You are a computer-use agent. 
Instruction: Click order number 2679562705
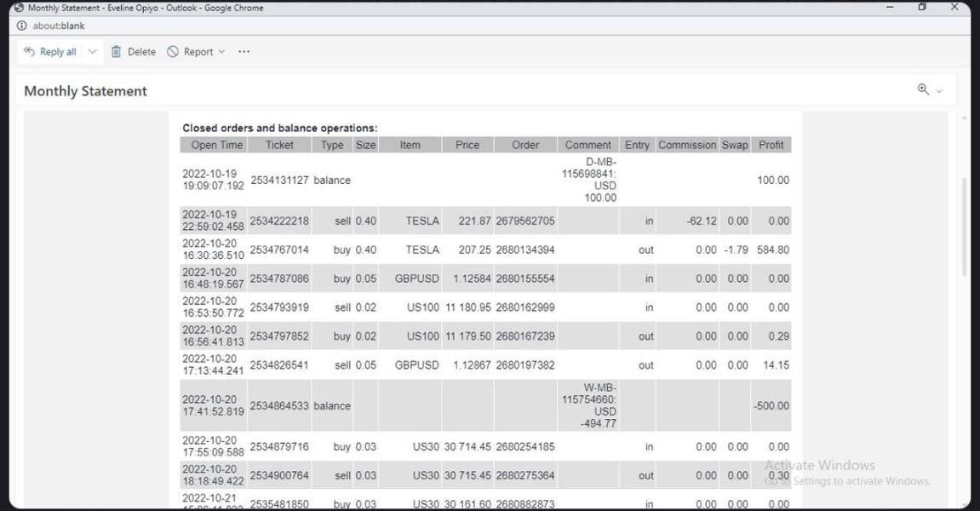pos(525,221)
